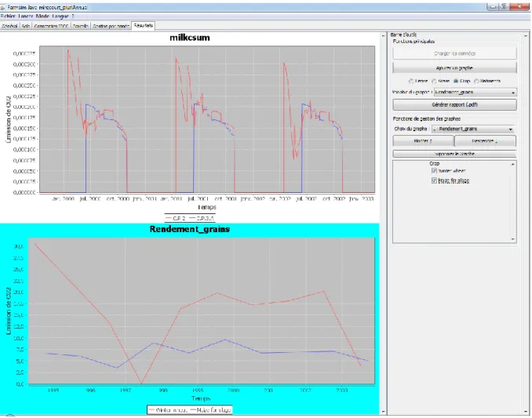Screen dimensions: 532x418
Task: Click red C.P 2 legend entry
Action: point(176,218)
